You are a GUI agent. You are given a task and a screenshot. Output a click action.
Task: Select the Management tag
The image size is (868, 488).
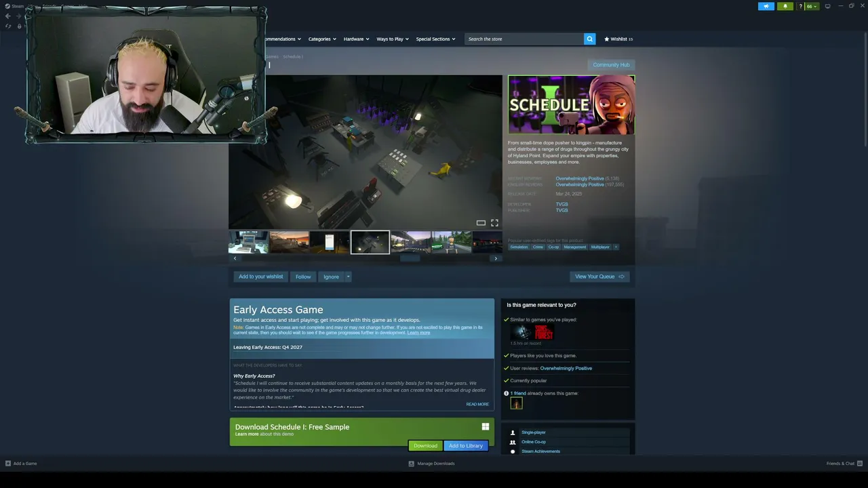(574, 247)
